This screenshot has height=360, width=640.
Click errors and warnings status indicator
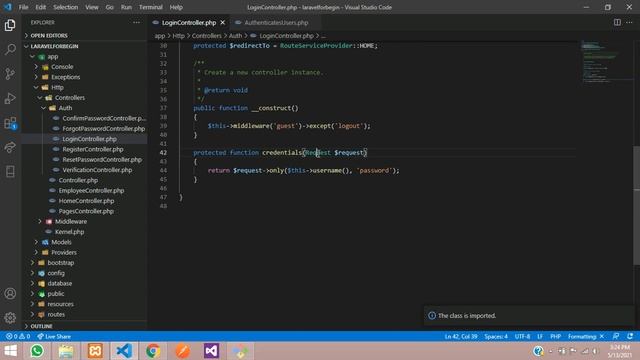(18, 336)
